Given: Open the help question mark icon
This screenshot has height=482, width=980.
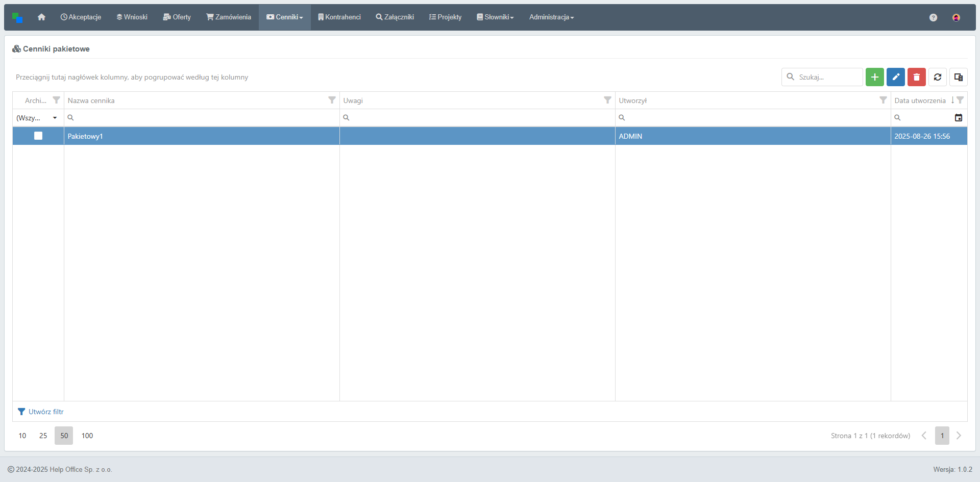Looking at the screenshot, I should point(933,17).
